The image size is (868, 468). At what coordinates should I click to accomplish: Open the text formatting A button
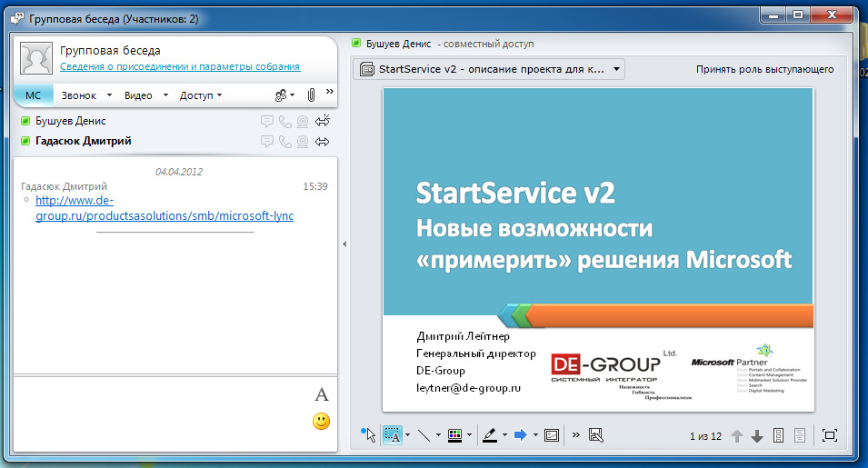(x=322, y=394)
